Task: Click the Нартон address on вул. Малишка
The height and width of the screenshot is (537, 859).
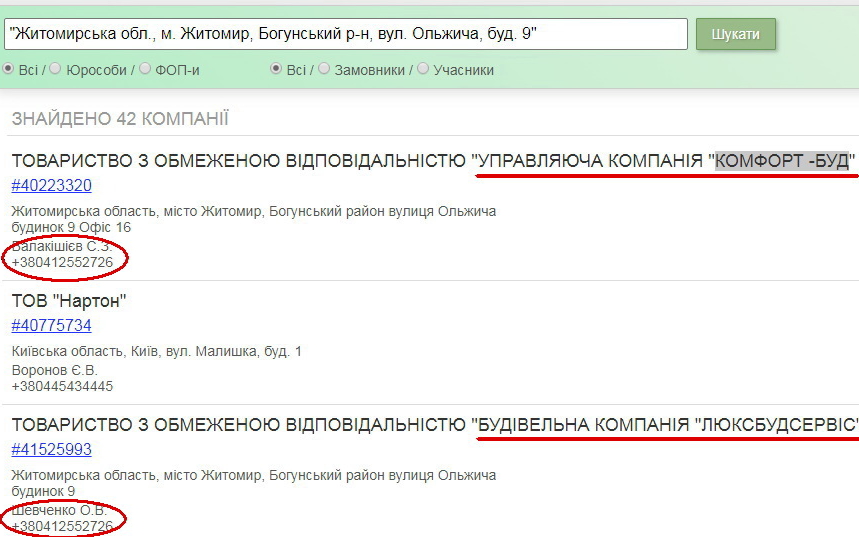Action: [x=156, y=351]
